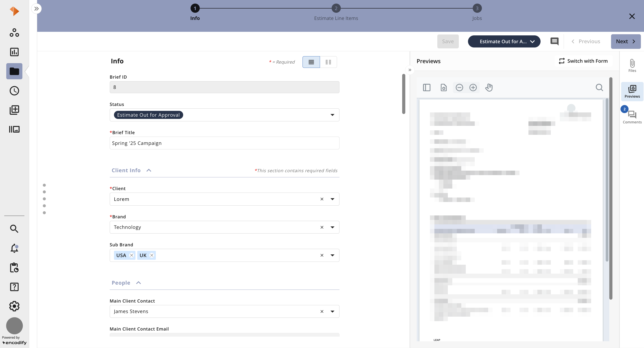Image resolution: width=644 pixels, height=348 pixels.
Task: Search within the preview document
Action: point(599,88)
